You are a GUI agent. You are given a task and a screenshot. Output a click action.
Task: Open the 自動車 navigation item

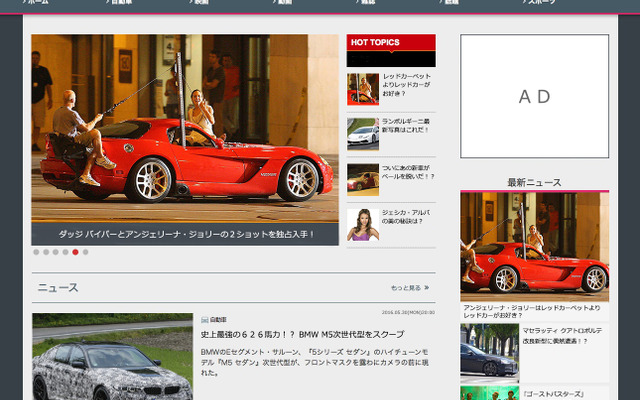121,2
